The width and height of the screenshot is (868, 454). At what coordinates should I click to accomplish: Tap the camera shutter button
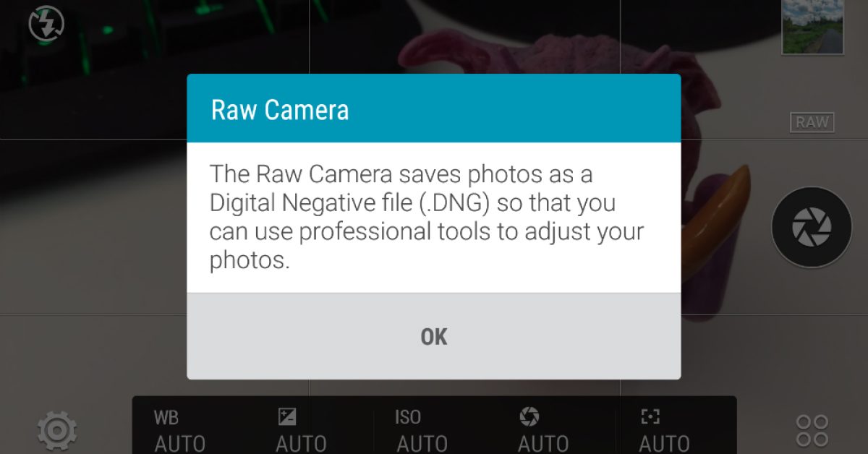click(x=812, y=227)
